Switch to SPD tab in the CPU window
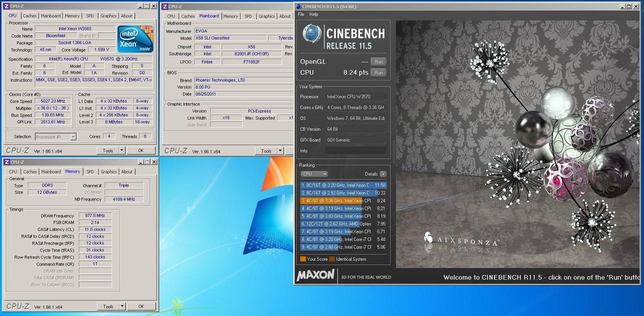Screen dimensions: 644x316 (90, 16)
